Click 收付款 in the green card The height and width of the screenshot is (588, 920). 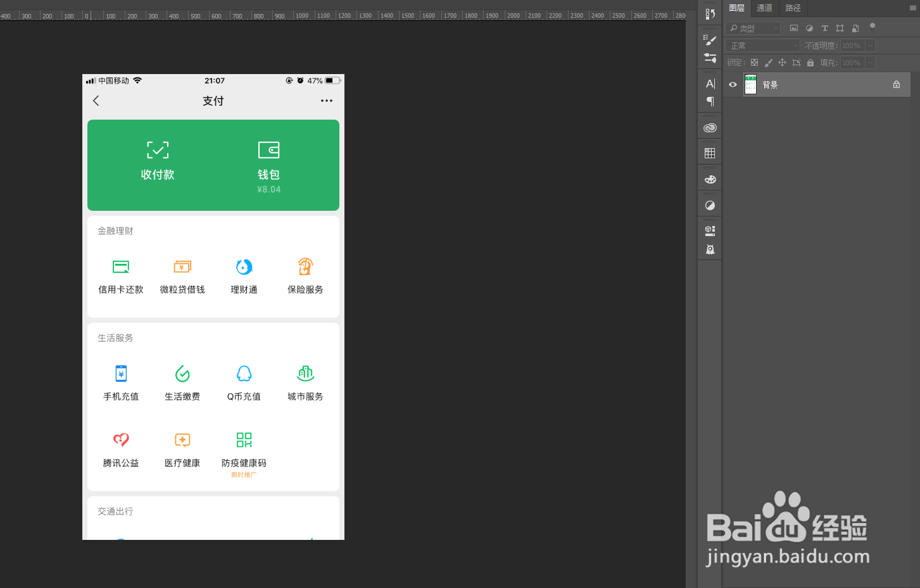pyautogui.click(x=158, y=161)
